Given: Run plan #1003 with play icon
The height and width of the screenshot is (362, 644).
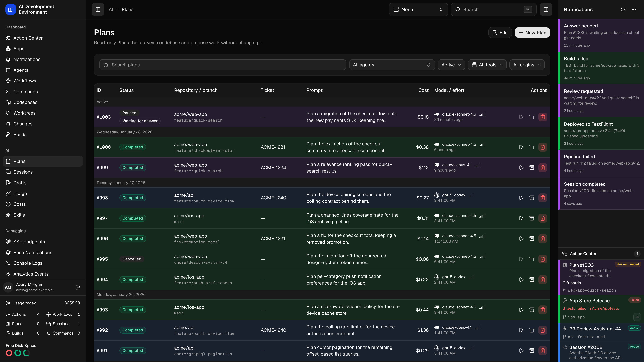Looking at the screenshot, I should (x=521, y=117).
